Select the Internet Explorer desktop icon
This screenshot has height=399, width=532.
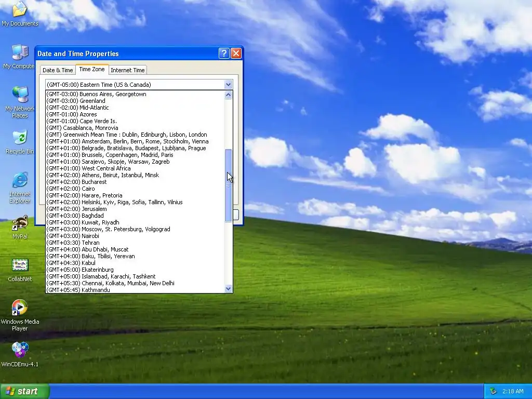20,188
